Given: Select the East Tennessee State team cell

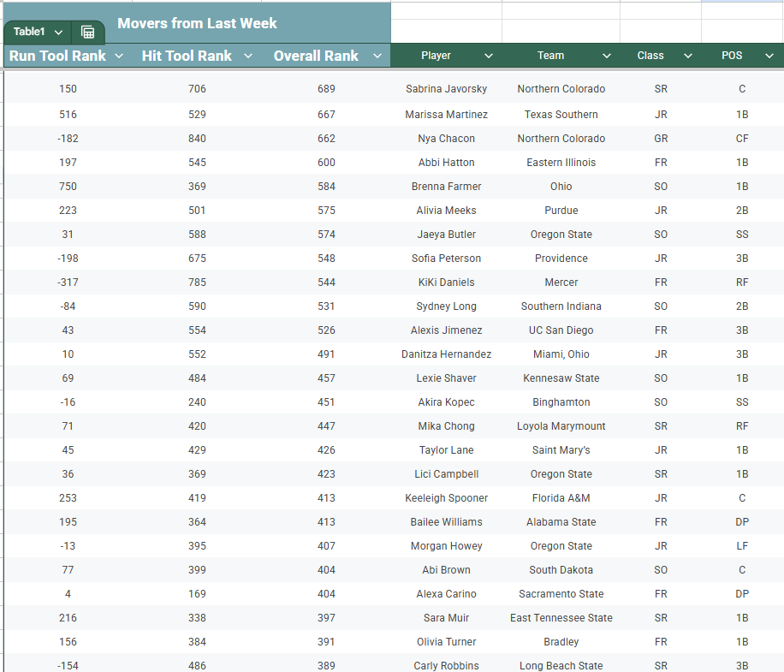Looking at the screenshot, I should (561, 619).
